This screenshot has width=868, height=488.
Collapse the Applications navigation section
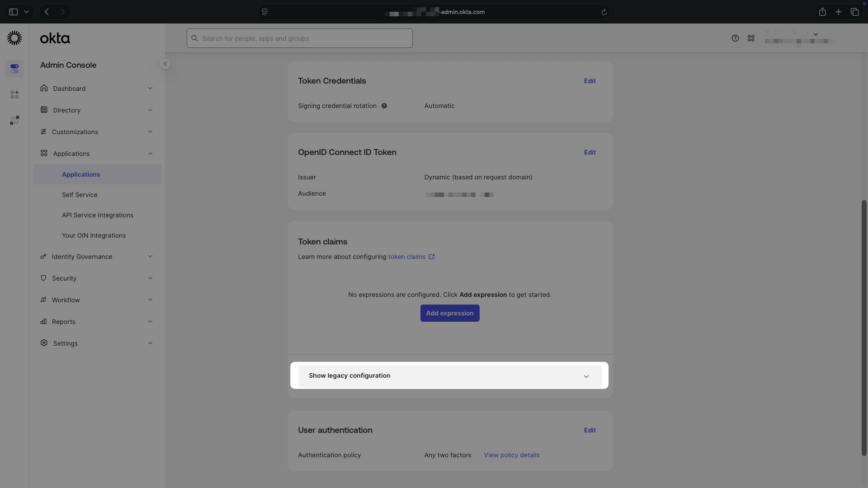coord(150,154)
